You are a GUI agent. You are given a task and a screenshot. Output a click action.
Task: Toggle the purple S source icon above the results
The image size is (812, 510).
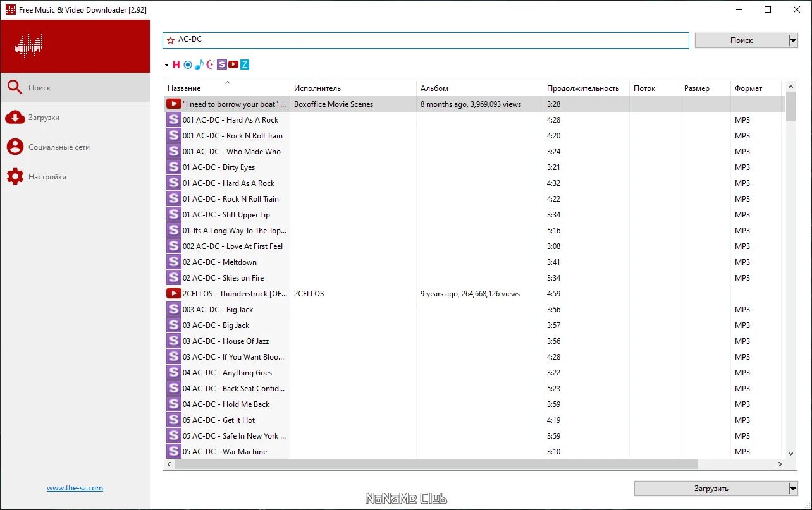pos(221,64)
